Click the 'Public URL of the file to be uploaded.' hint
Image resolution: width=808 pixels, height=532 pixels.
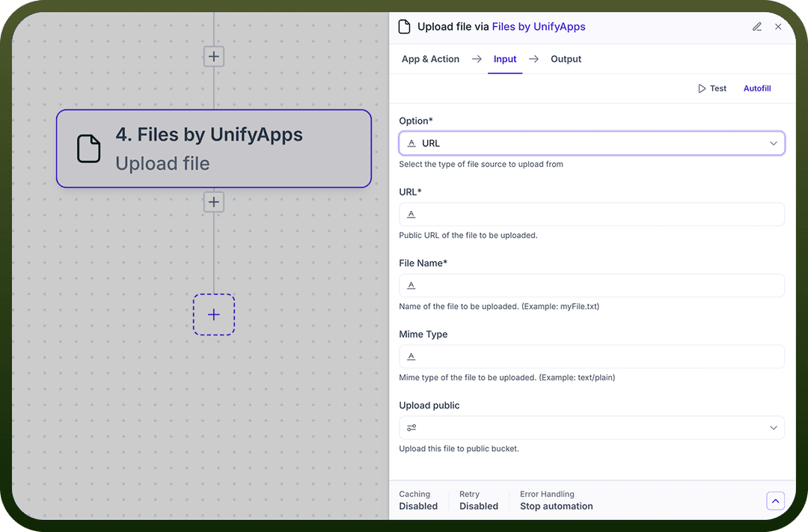tap(468, 236)
